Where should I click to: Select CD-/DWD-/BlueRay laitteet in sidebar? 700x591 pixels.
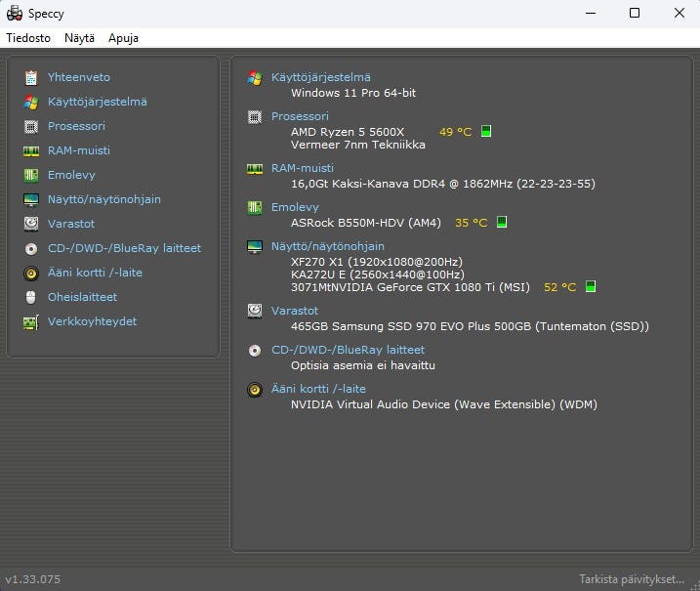pyautogui.click(x=124, y=248)
